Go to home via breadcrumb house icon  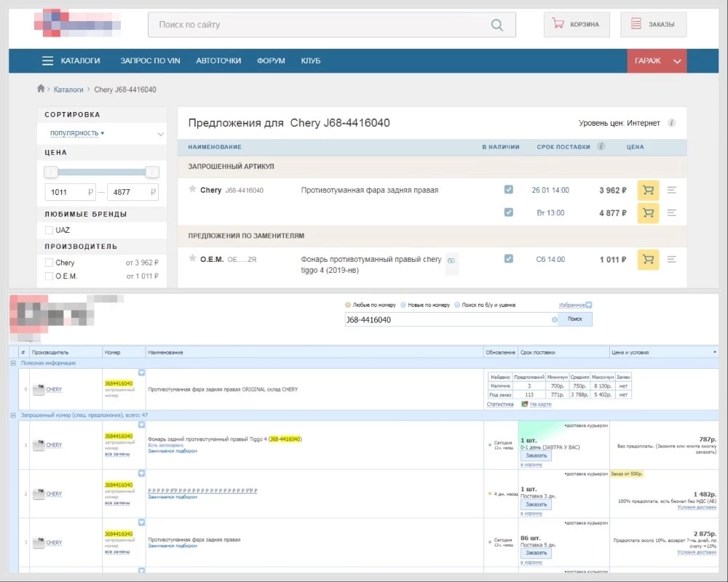pos(41,89)
